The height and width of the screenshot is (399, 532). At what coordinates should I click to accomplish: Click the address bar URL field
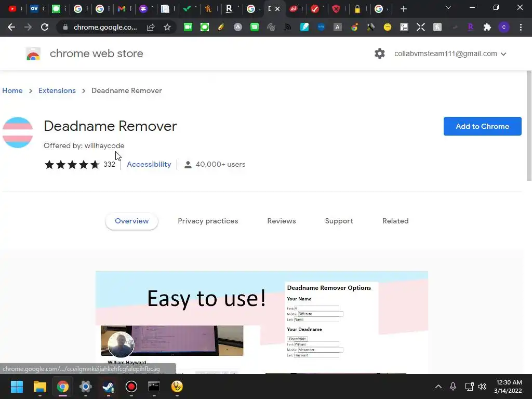tap(105, 27)
